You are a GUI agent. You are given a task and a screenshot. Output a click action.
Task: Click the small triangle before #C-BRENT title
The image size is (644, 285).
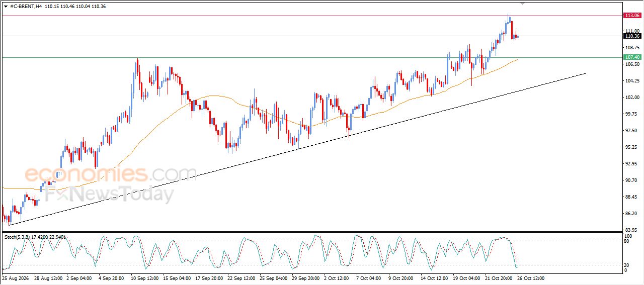click(6, 6)
